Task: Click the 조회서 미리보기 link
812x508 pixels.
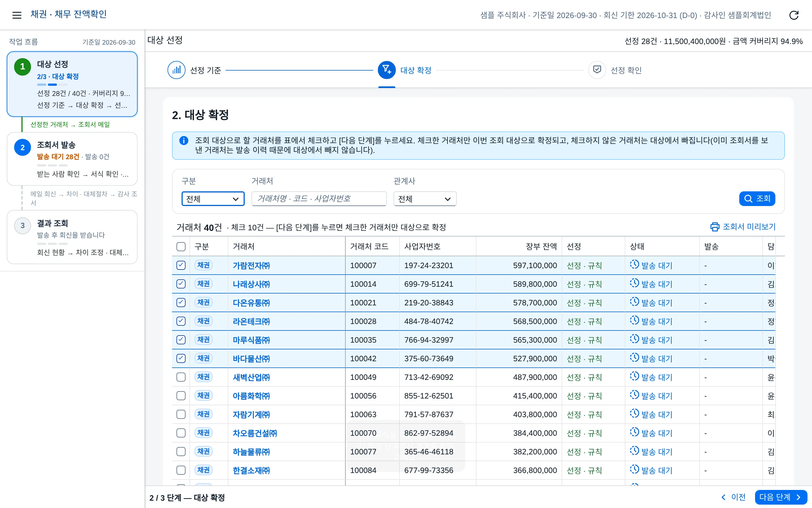Action: click(743, 227)
